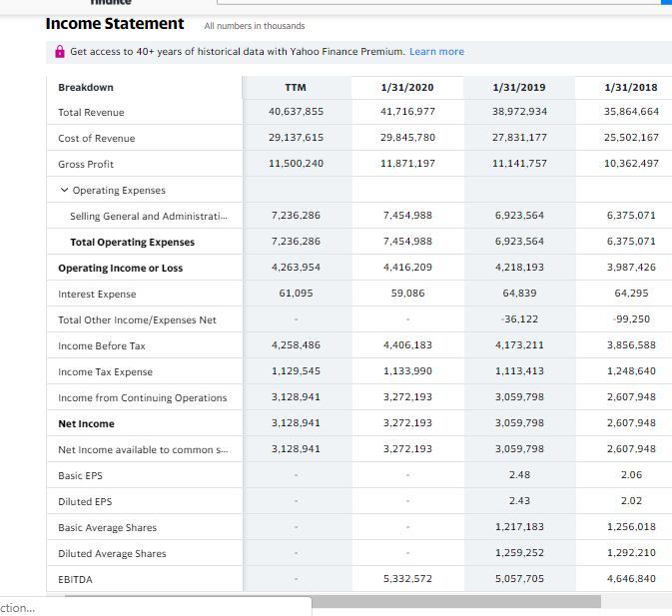Click 2020 Income Tax Expense 1,133,990

point(407,371)
